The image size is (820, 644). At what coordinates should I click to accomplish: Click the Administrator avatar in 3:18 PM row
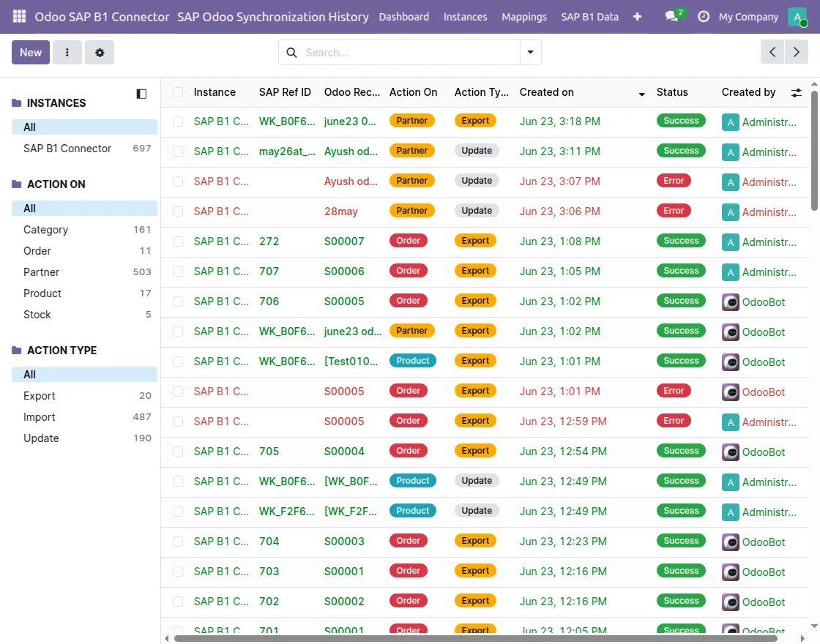(x=730, y=122)
